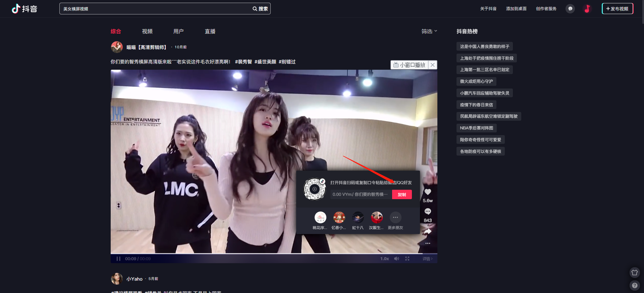
Task: Like the video with heart icon
Action: [428, 192]
